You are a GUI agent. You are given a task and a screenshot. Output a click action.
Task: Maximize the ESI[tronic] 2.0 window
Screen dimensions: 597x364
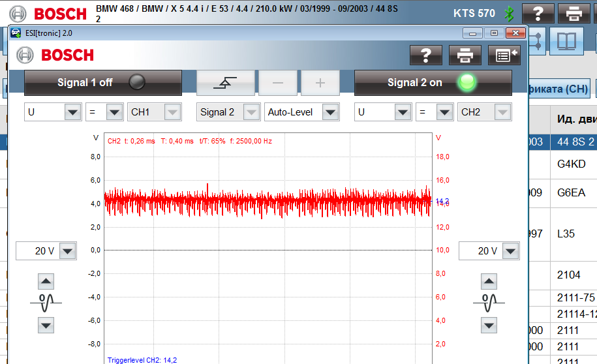pyautogui.click(x=494, y=33)
